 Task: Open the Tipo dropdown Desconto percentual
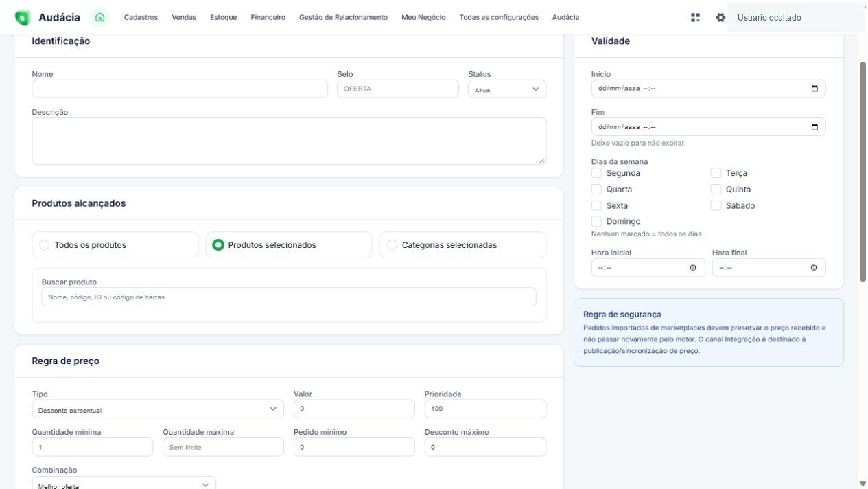(x=158, y=409)
